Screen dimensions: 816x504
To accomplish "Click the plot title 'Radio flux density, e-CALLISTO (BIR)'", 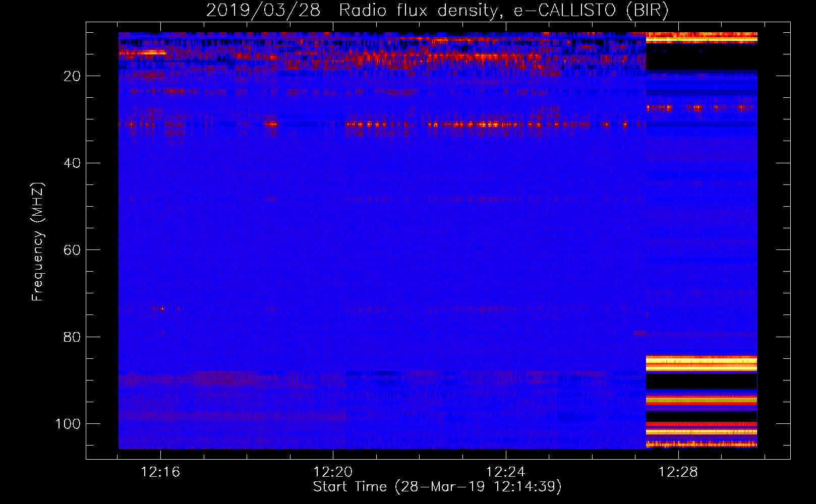I will 503,11.
